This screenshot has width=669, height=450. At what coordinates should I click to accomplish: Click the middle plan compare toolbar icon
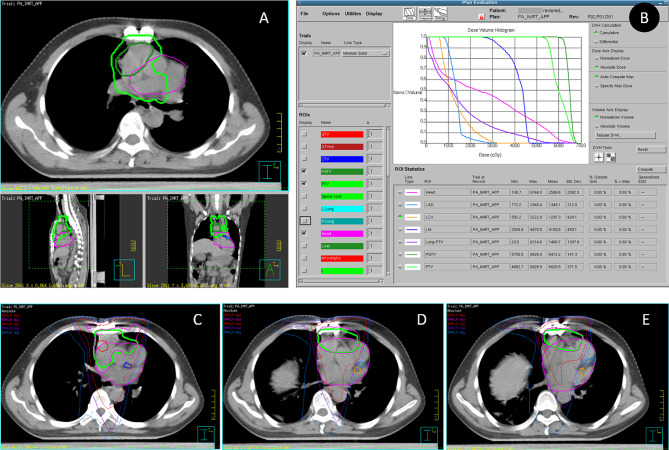point(425,14)
